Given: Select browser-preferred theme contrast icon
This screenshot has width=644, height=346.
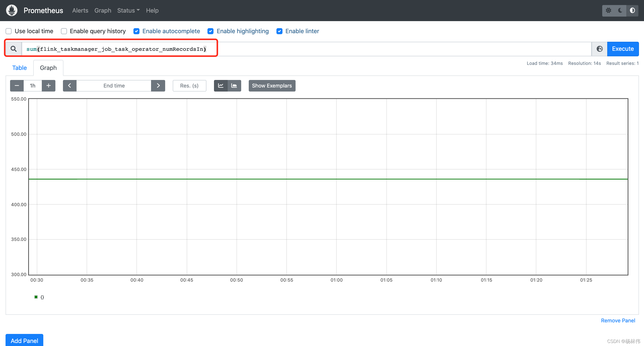Looking at the screenshot, I should pyautogui.click(x=632, y=10).
